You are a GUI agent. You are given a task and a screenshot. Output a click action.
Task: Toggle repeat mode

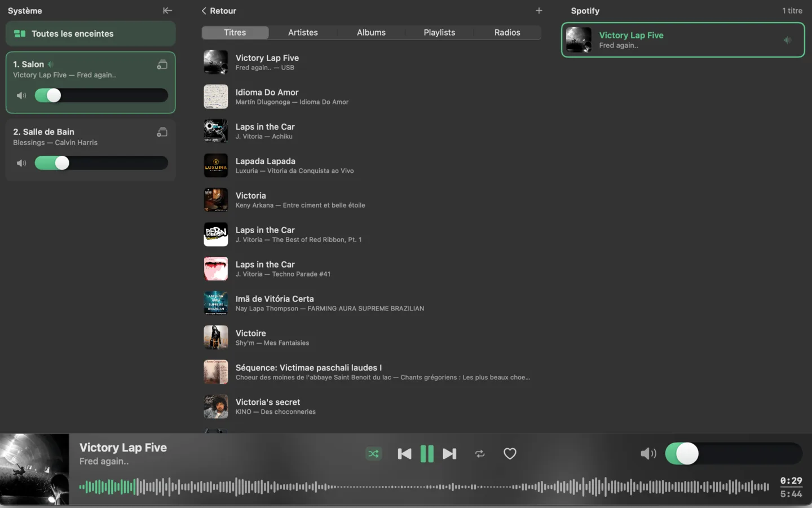(x=480, y=454)
